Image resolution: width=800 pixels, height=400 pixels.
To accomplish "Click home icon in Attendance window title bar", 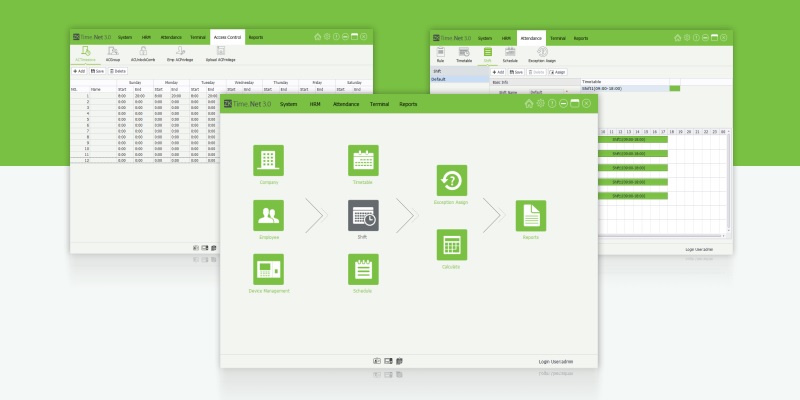I will pos(678,38).
